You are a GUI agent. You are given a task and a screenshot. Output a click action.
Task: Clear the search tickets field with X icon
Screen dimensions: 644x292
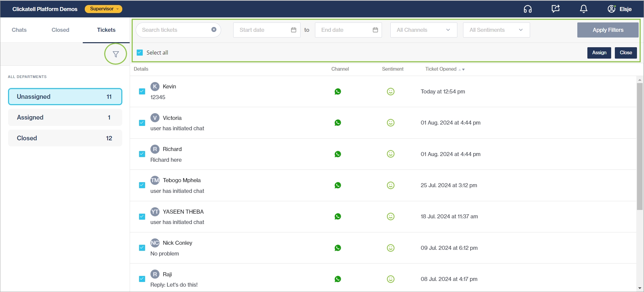[x=214, y=30]
